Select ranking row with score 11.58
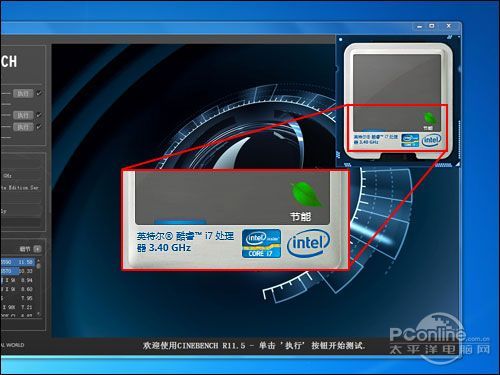 tap(18, 262)
